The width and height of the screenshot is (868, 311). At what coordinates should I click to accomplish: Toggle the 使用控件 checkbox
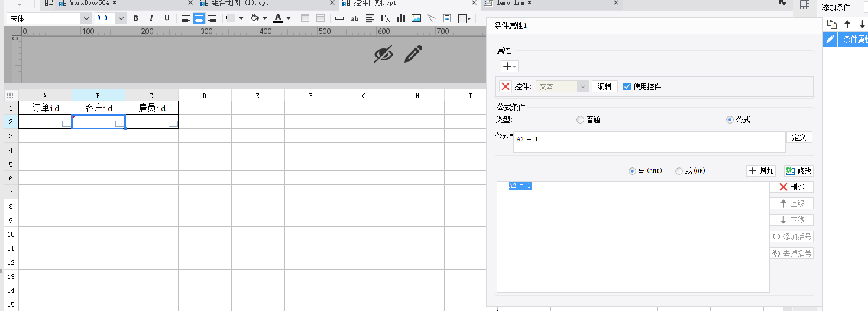click(x=627, y=86)
